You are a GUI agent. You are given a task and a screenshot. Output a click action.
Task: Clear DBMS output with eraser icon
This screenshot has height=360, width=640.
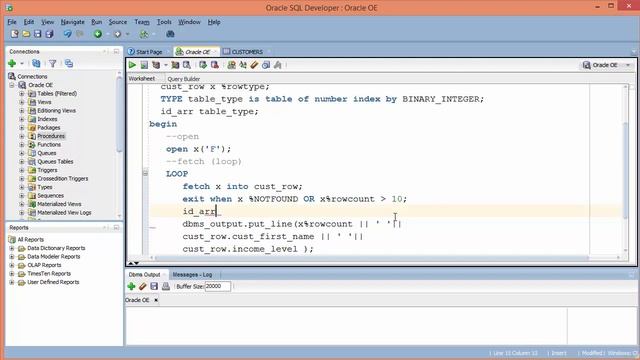(142, 286)
